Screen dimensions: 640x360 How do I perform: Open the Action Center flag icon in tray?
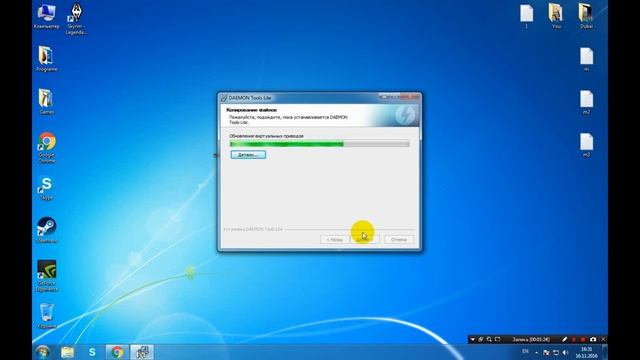point(546,352)
